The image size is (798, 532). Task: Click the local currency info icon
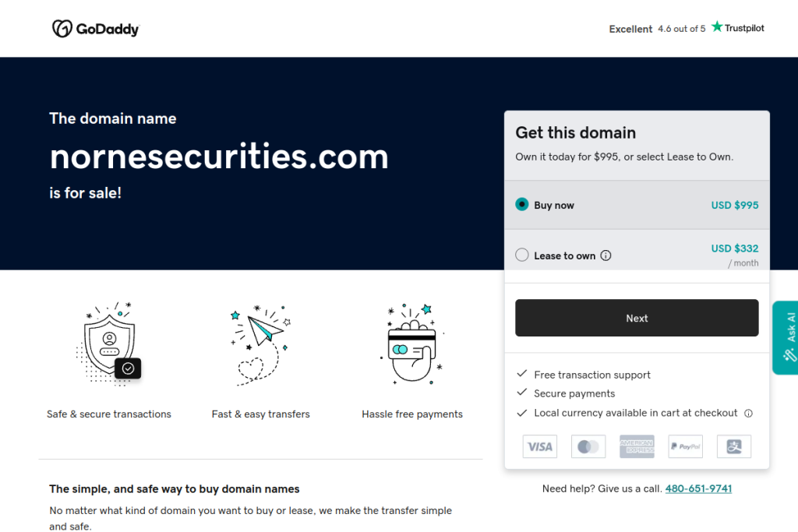pyautogui.click(x=748, y=414)
